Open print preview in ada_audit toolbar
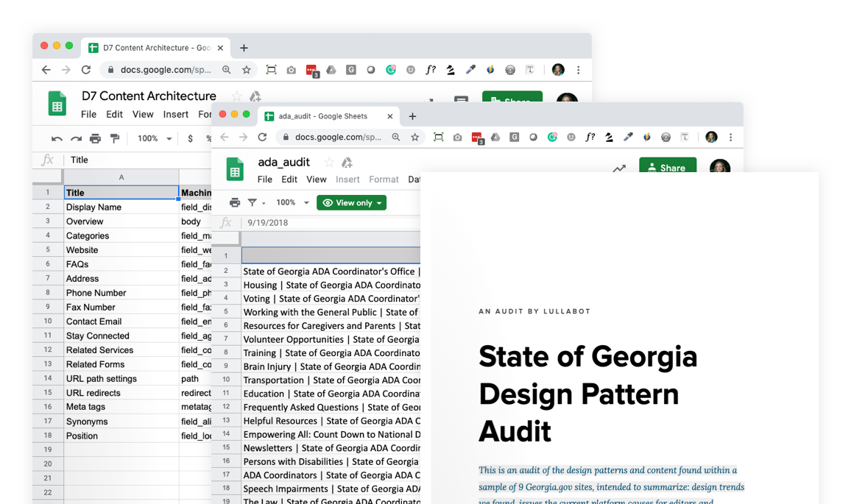 tap(234, 202)
